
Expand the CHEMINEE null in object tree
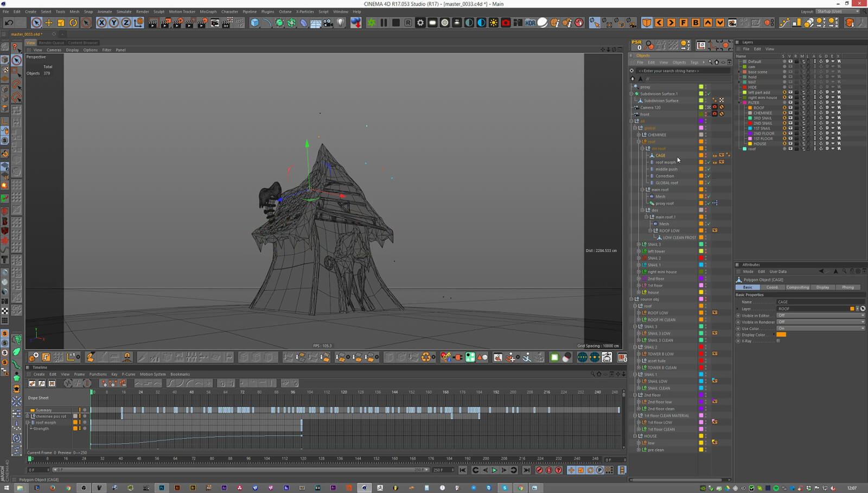coord(639,135)
